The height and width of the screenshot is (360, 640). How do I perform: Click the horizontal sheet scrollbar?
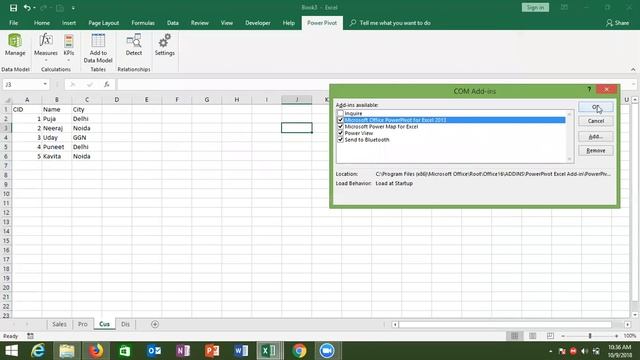point(505,324)
